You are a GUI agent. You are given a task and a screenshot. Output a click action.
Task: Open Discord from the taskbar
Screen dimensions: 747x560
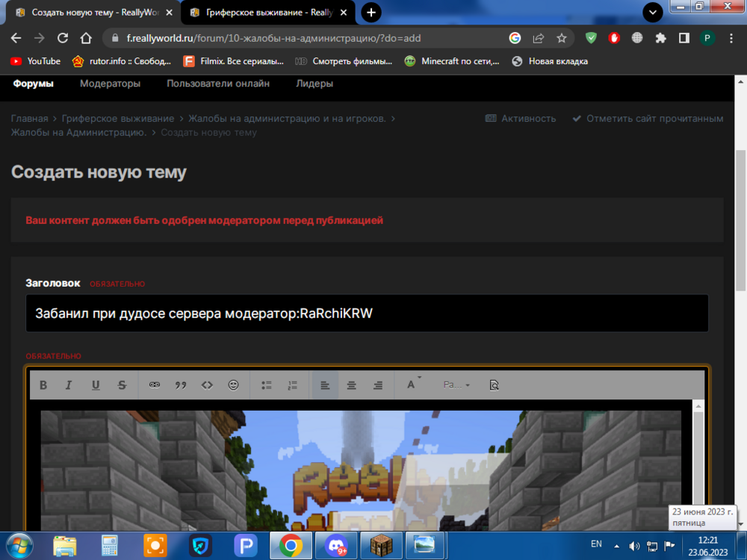pos(336,546)
